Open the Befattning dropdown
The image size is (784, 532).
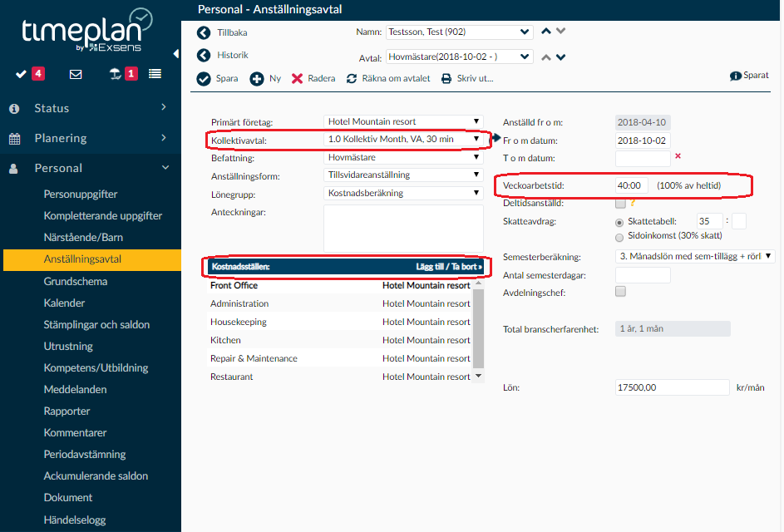coord(403,157)
